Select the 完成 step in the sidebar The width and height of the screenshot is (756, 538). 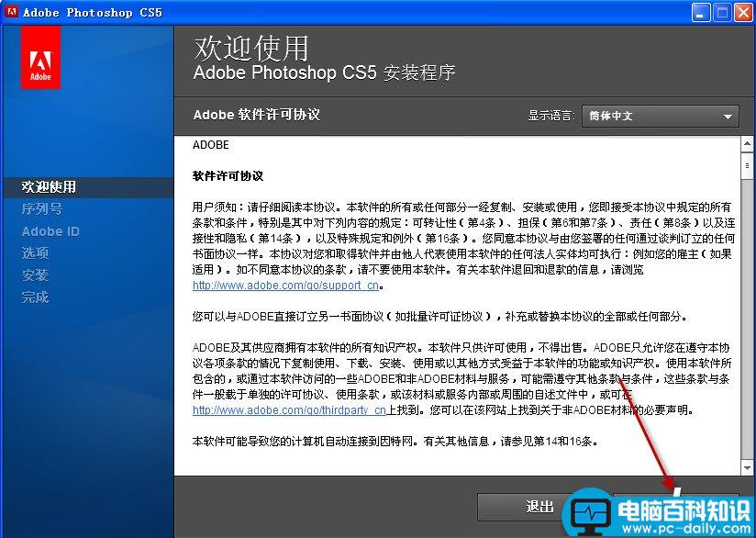pos(35,297)
